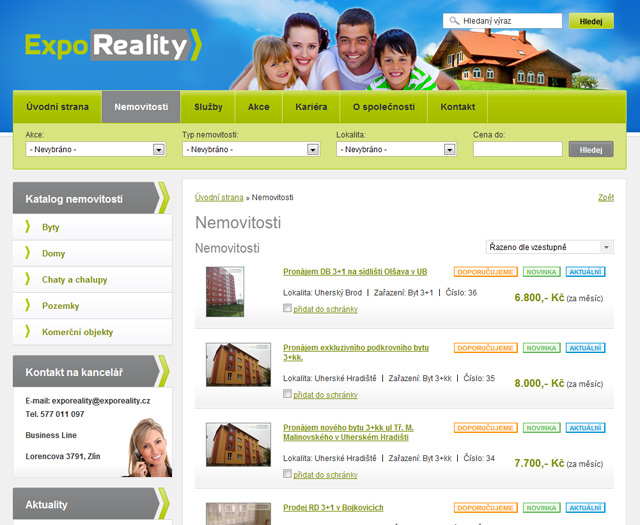Open the Kontakt menu tab
Viewport: 640px width, 525px height.
click(x=458, y=107)
